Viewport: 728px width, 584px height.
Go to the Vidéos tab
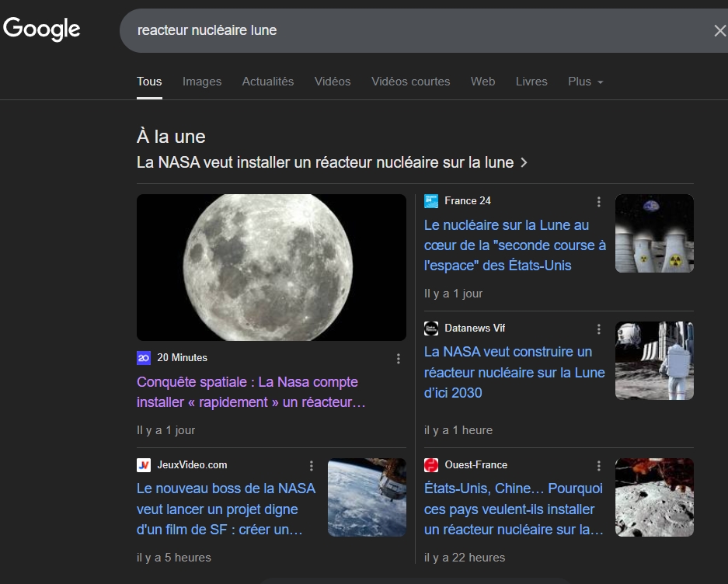[x=333, y=82]
